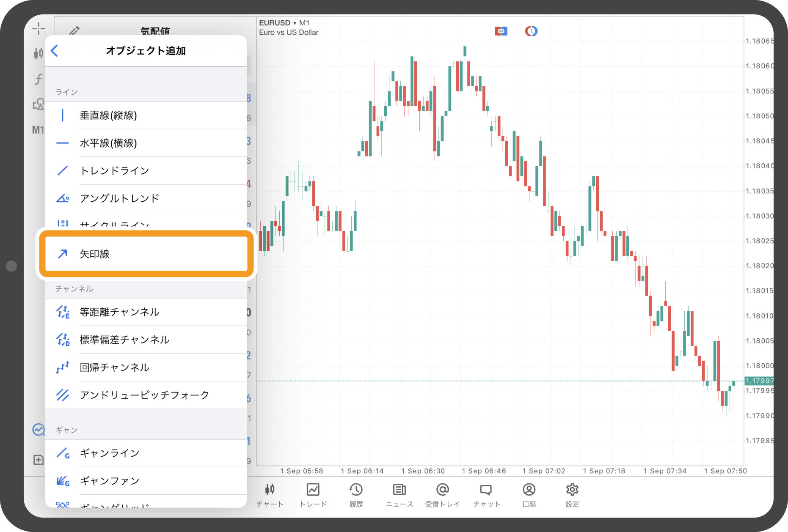
Task: Click the vertical line icon in the list
Action: (x=63, y=115)
